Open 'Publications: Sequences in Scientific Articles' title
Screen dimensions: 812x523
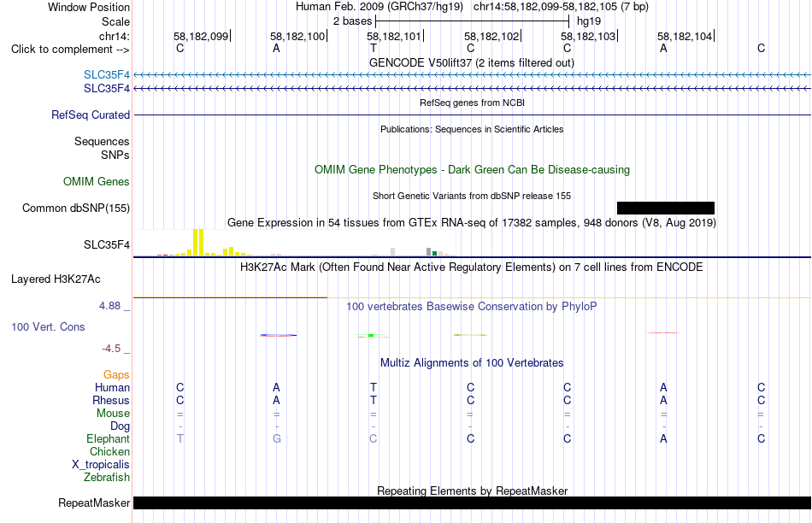472,129
